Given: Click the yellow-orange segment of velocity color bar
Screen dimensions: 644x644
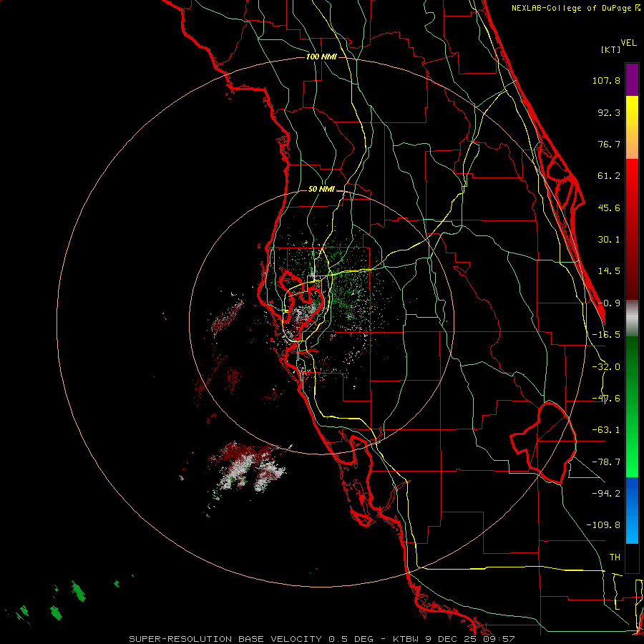Looking at the screenshot, I should coord(632,127).
